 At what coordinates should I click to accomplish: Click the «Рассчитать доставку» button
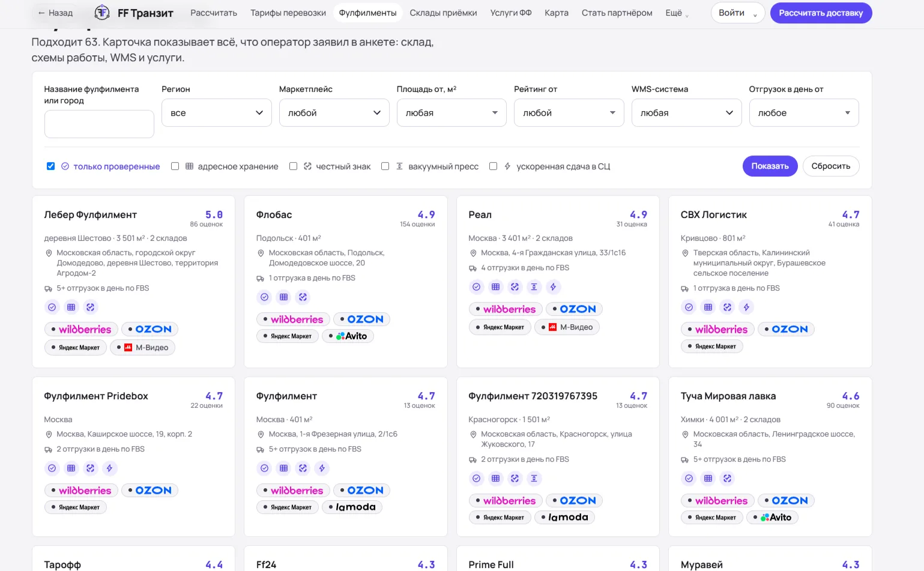click(821, 13)
